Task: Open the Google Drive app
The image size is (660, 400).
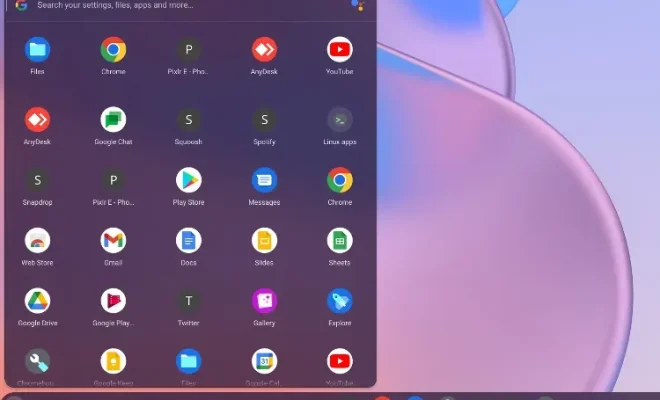Action: 37,301
